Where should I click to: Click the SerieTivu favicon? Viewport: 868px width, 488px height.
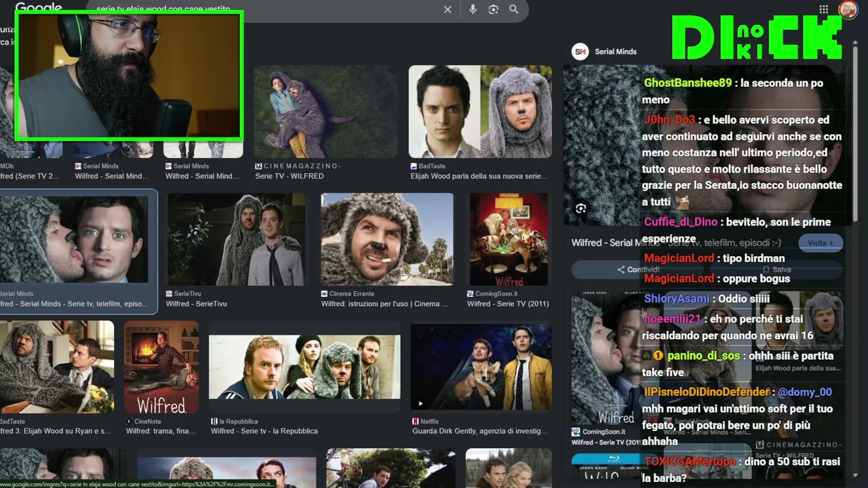coord(170,294)
